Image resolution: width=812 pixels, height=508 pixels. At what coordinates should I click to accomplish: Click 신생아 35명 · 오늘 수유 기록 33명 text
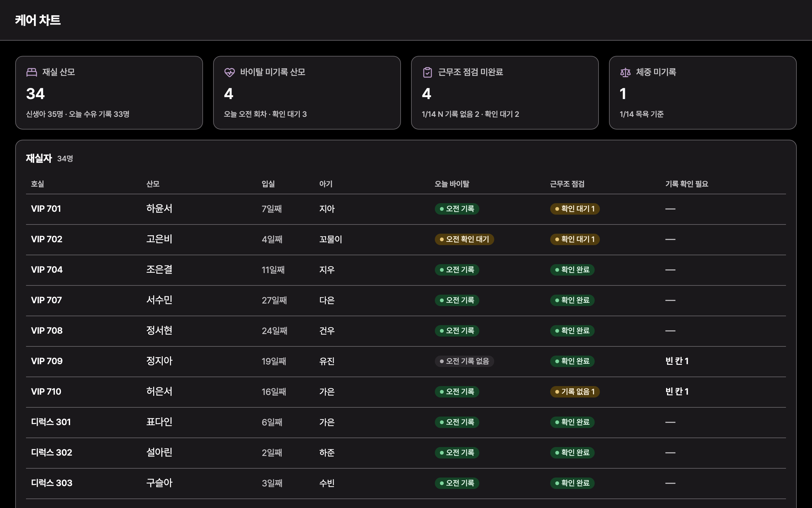click(78, 114)
